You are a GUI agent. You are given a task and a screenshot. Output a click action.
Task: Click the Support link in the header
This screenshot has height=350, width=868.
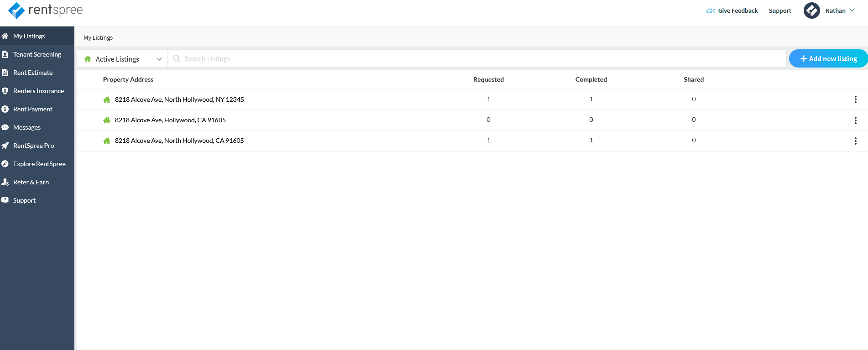click(779, 10)
